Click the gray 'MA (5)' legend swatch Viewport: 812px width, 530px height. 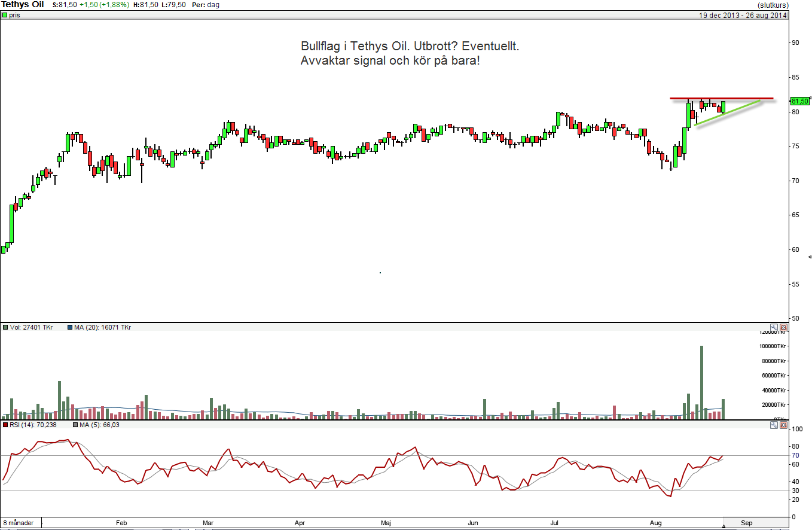[x=75, y=425]
